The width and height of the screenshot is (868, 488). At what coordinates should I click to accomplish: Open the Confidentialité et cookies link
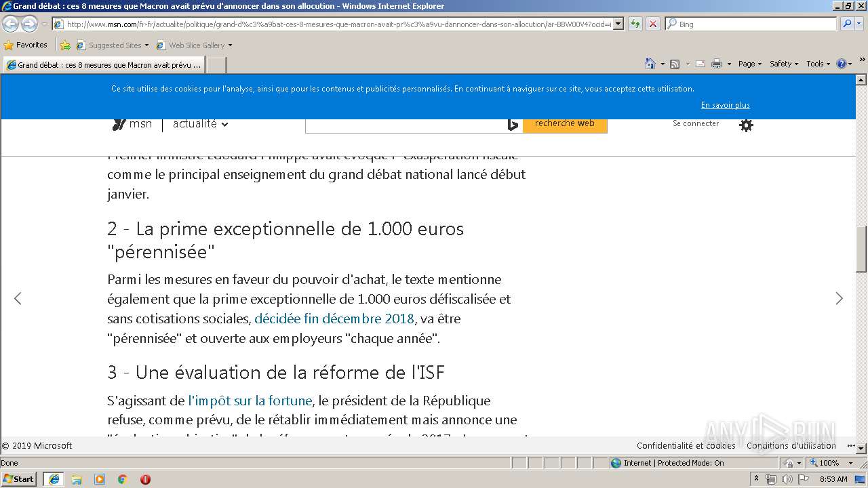686,446
